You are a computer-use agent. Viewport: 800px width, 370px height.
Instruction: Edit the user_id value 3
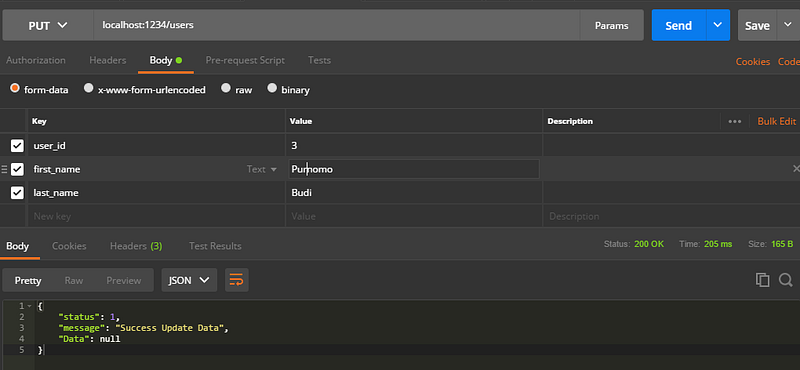[414, 146]
